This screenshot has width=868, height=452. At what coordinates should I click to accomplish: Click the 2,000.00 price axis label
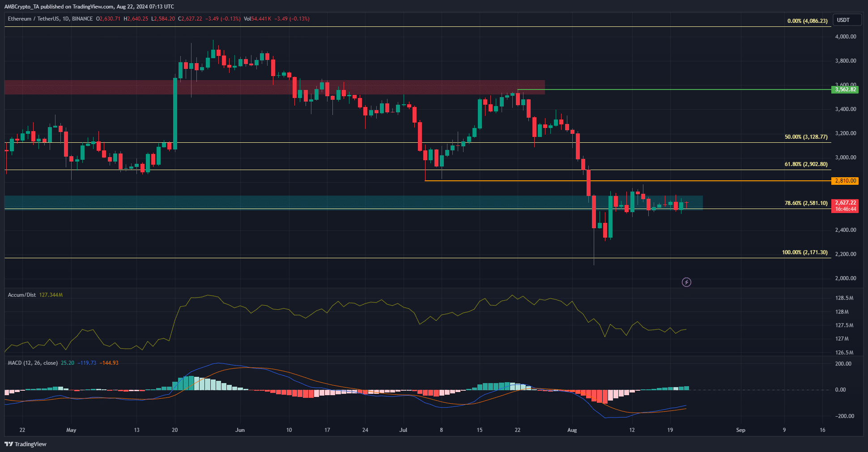[846, 278]
